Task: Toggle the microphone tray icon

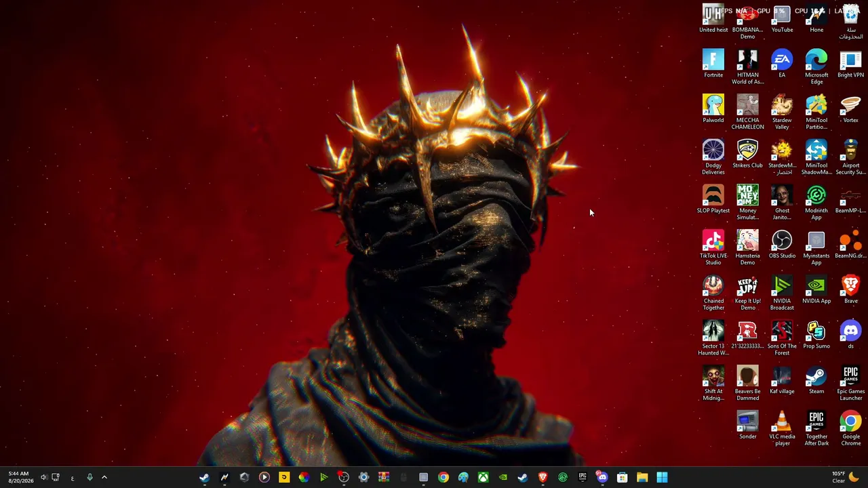Action: [x=90, y=478]
